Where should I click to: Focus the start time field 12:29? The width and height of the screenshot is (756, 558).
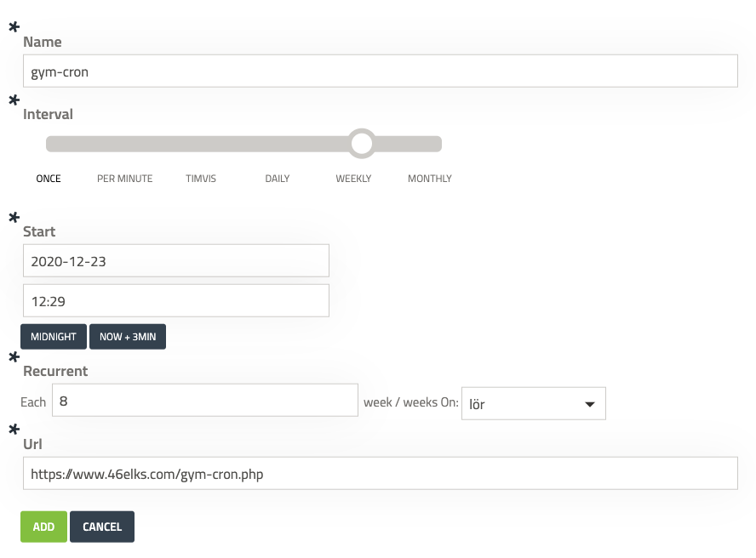coord(175,300)
